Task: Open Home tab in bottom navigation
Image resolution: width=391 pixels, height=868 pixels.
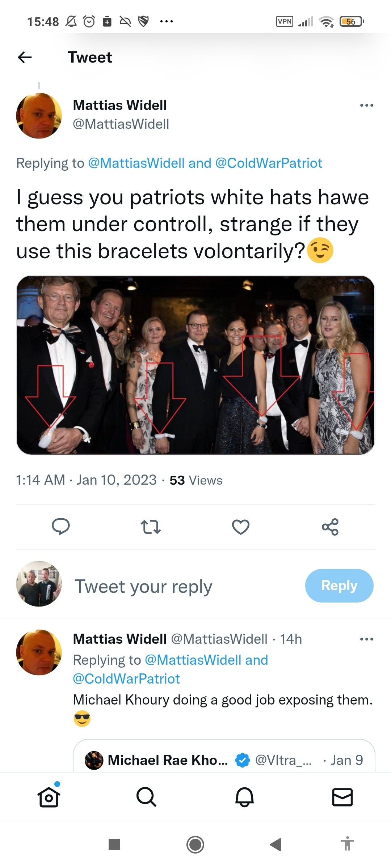Action: 49,797
